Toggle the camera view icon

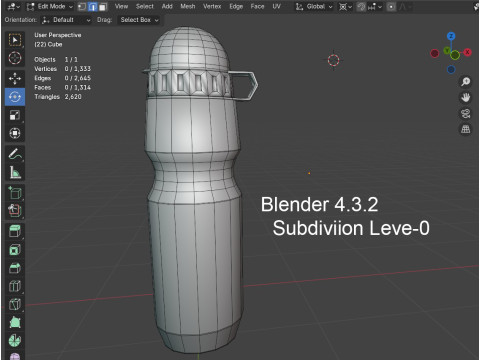pos(466,113)
